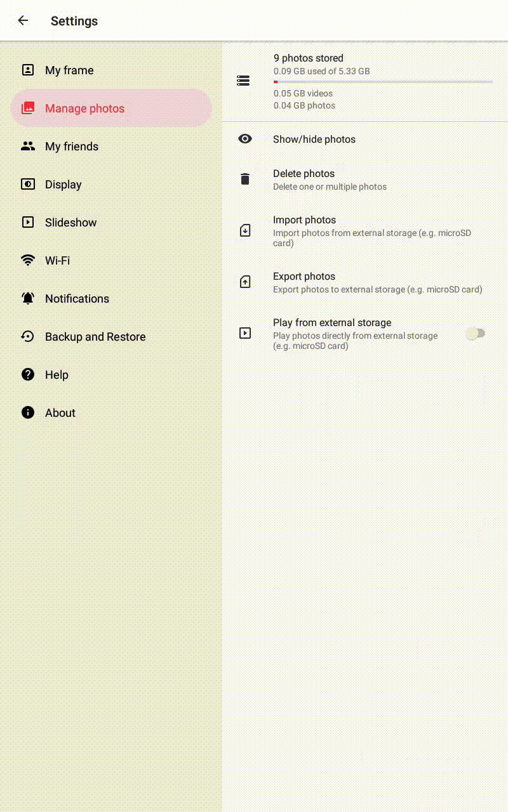Click the Delete photos option text
This screenshot has height=812, width=508.
(304, 173)
